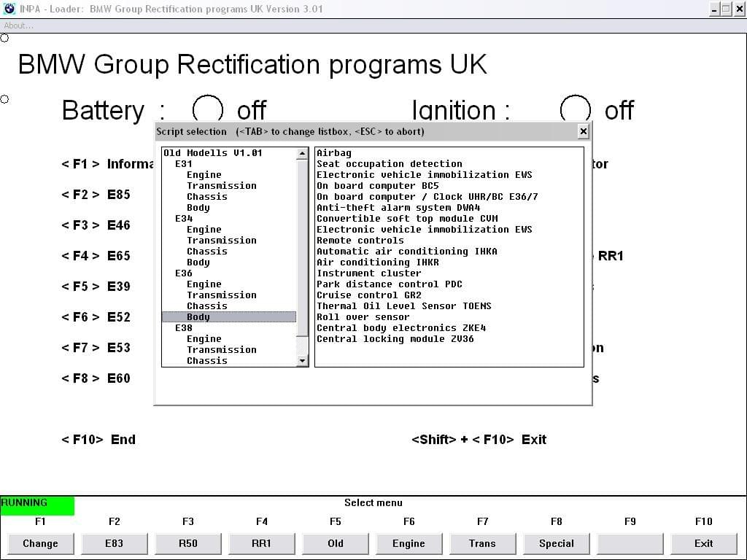Click the Old models button
Viewport: 747px width, 560px height.
(336, 543)
